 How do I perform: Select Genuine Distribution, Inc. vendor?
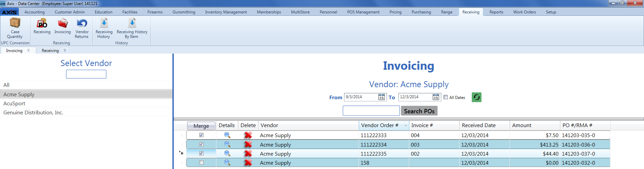(86, 113)
